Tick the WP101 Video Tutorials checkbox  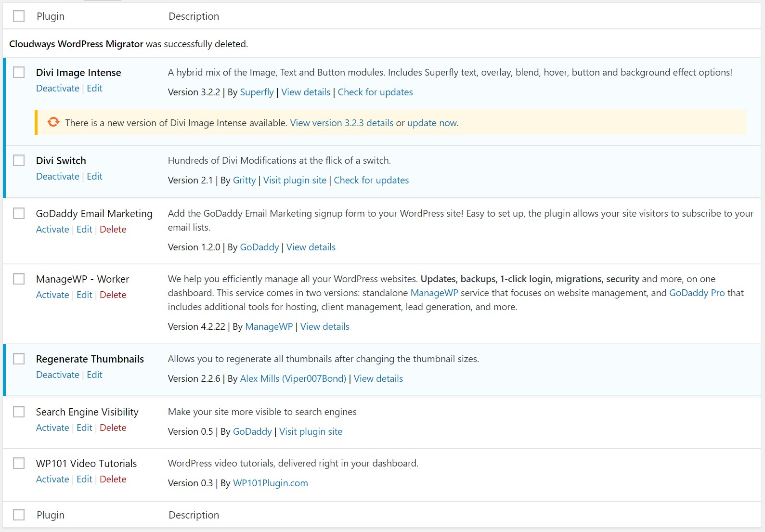pos(19,463)
